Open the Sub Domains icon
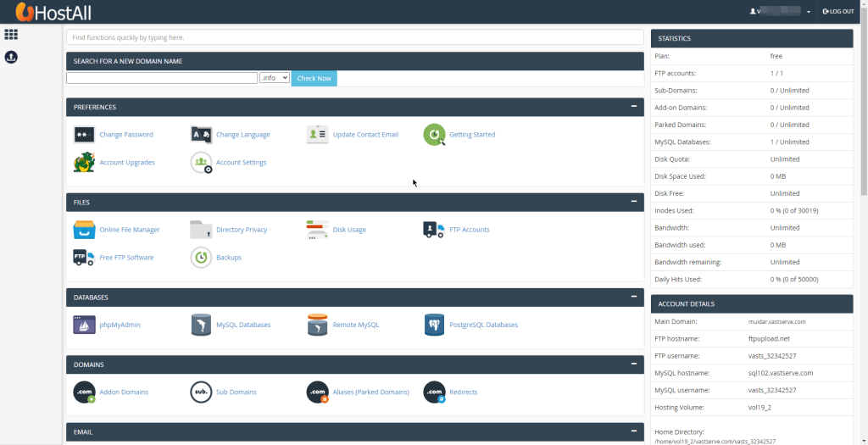The height and width of the screenshot is (445, 868). pyautogui.click(x=201, y=392)
